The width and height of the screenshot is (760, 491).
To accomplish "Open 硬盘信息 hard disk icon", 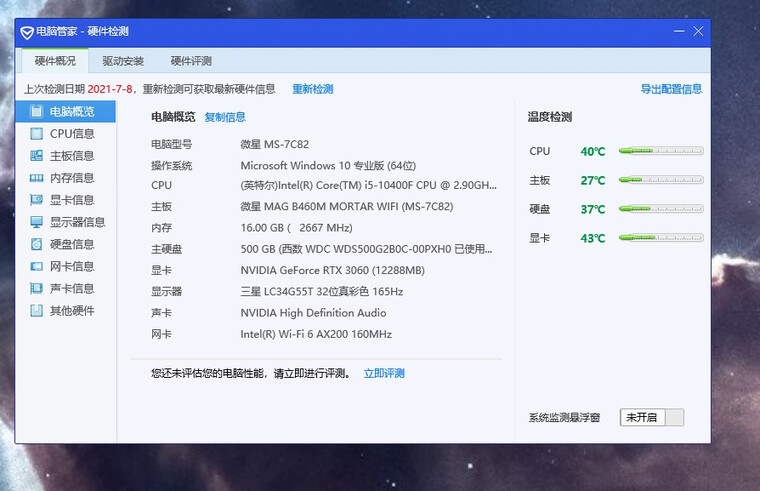I will 36,244.
